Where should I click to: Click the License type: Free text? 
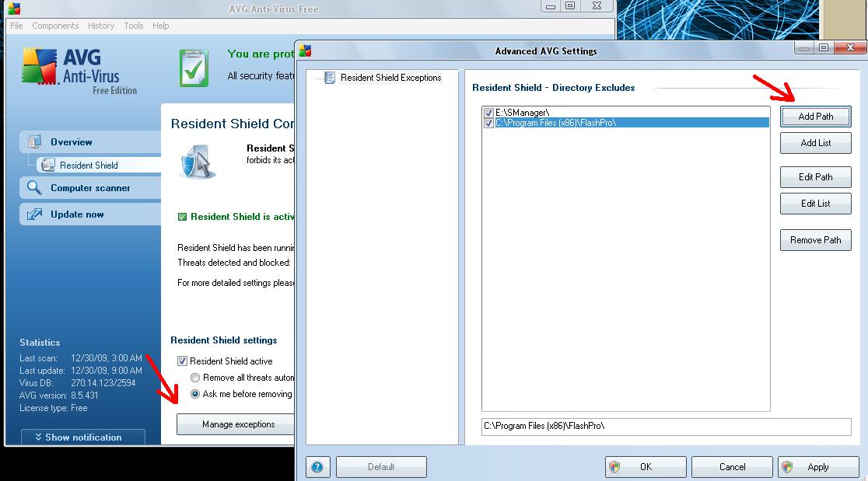[x=53, y=408]
